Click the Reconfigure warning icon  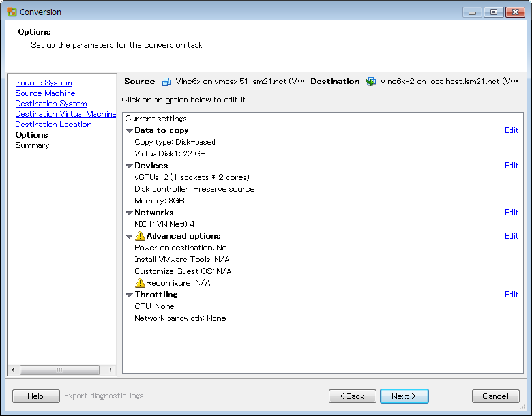[x=140, y=283]
